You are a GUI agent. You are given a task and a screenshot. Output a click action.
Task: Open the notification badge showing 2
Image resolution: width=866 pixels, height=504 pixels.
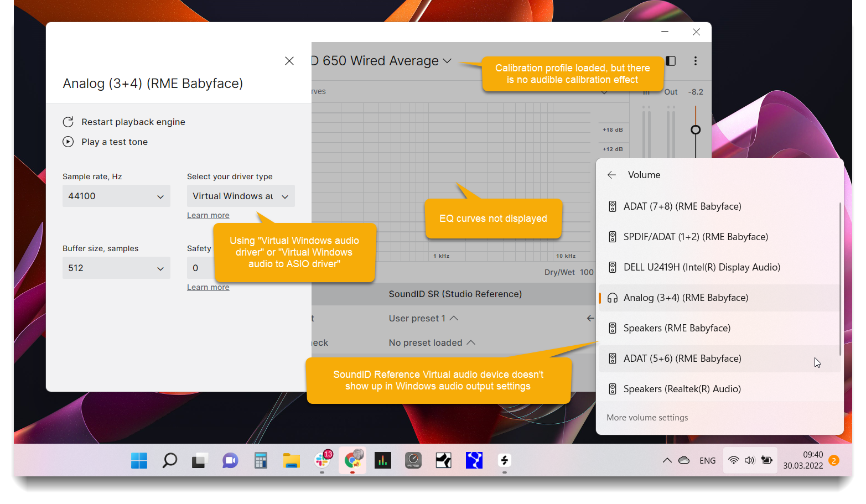click(x=834, y=460)
